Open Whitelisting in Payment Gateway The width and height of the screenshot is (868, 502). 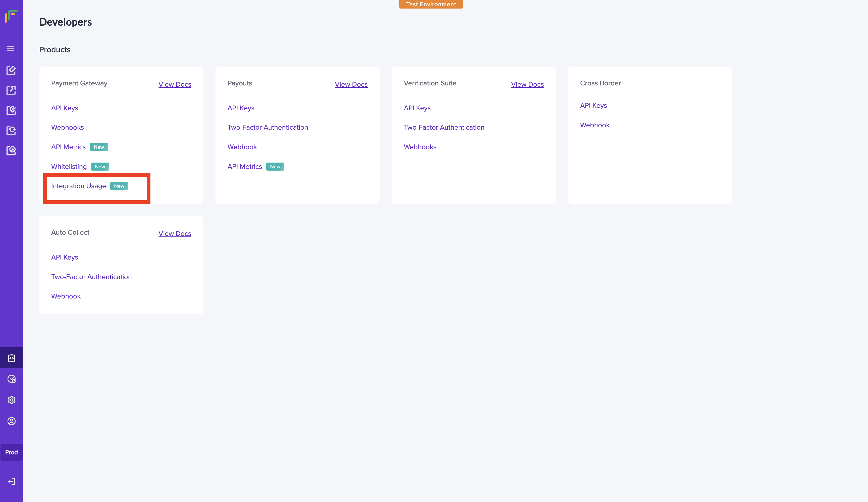point(69,167)
